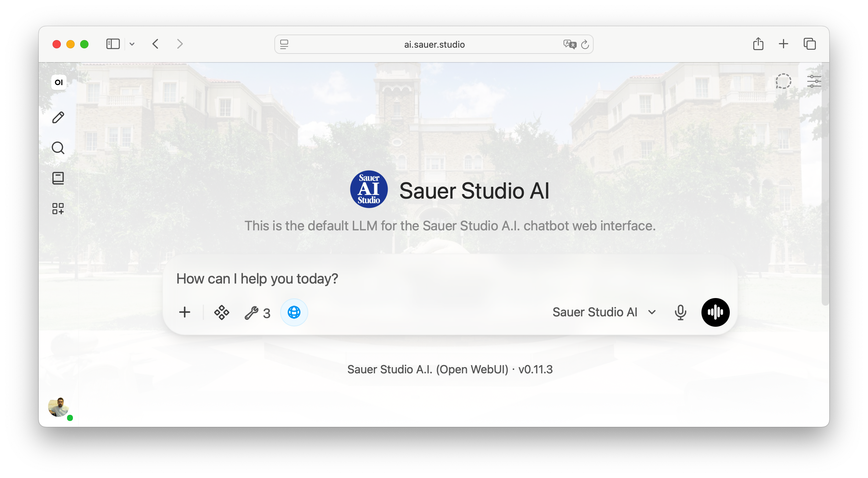Screen dimensions: 868x478
Task: Click the green zoom window button
Action: [x=84, y=44]
